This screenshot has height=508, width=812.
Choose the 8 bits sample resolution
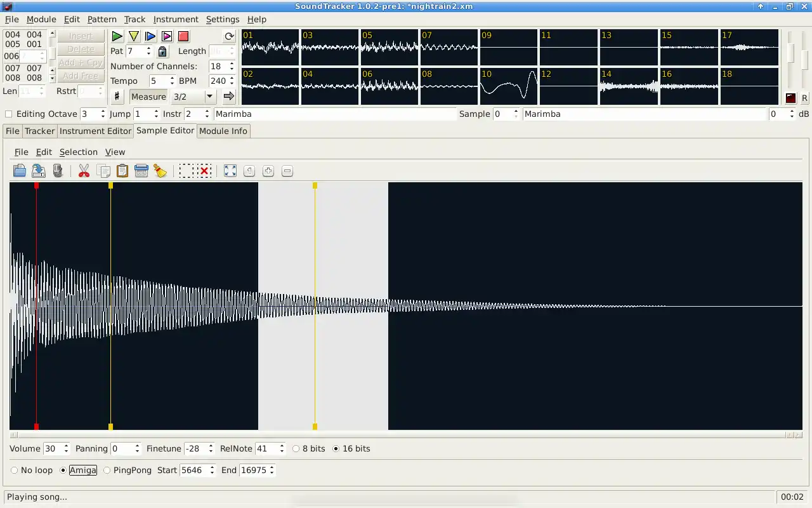pos(296,449)
